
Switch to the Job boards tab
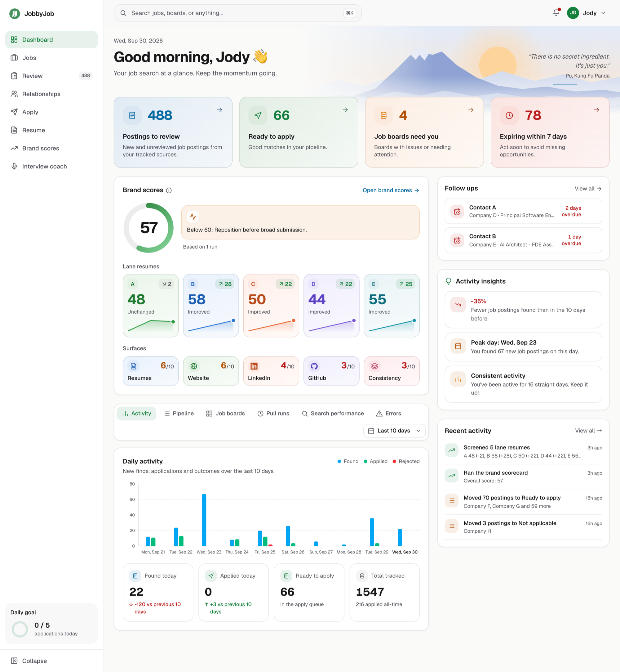225,414
